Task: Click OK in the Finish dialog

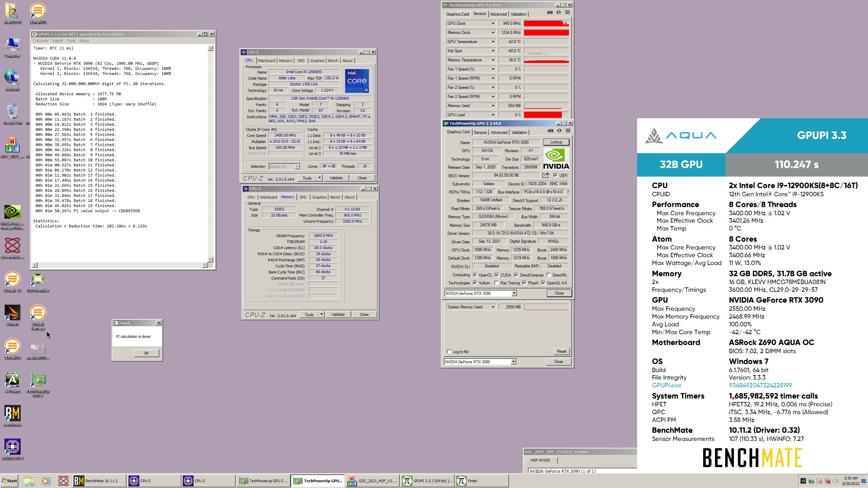Action: pos(146,353)
